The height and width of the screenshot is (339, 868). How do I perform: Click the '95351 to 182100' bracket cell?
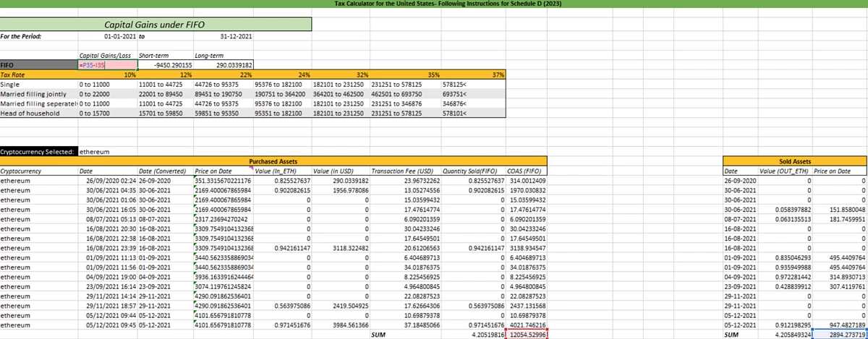(282, 113)
